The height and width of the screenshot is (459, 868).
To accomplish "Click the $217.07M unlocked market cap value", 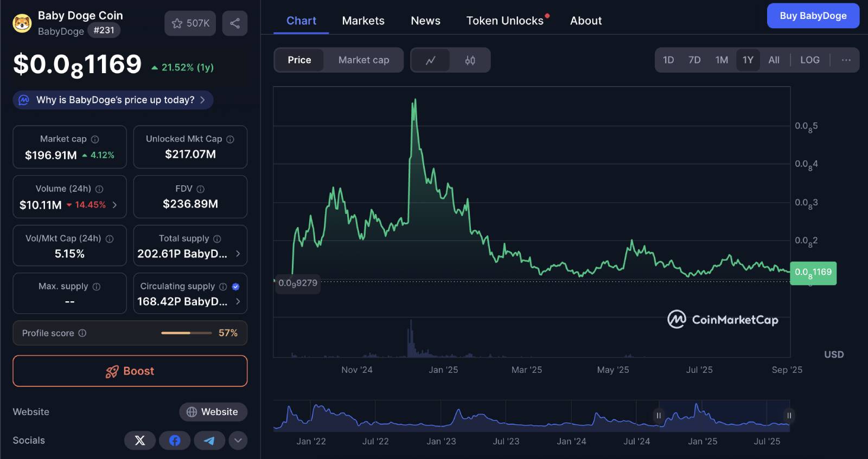I will click(x=190, y=154).
